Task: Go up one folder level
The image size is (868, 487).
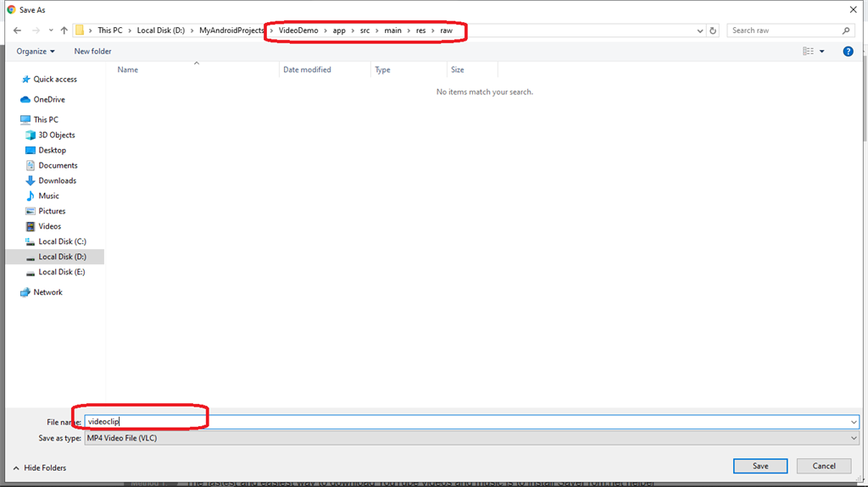Action: click(64, 30)
